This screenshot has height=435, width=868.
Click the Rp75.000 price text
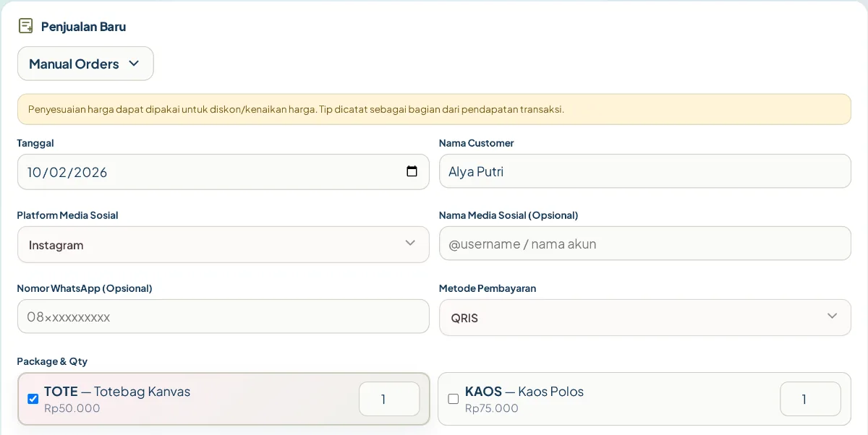(492, 408)
